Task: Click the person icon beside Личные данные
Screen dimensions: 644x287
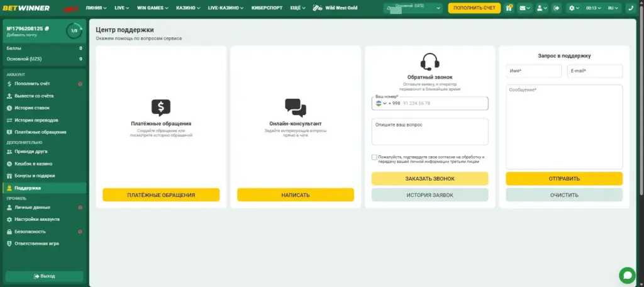Action: tap(9, 207)
